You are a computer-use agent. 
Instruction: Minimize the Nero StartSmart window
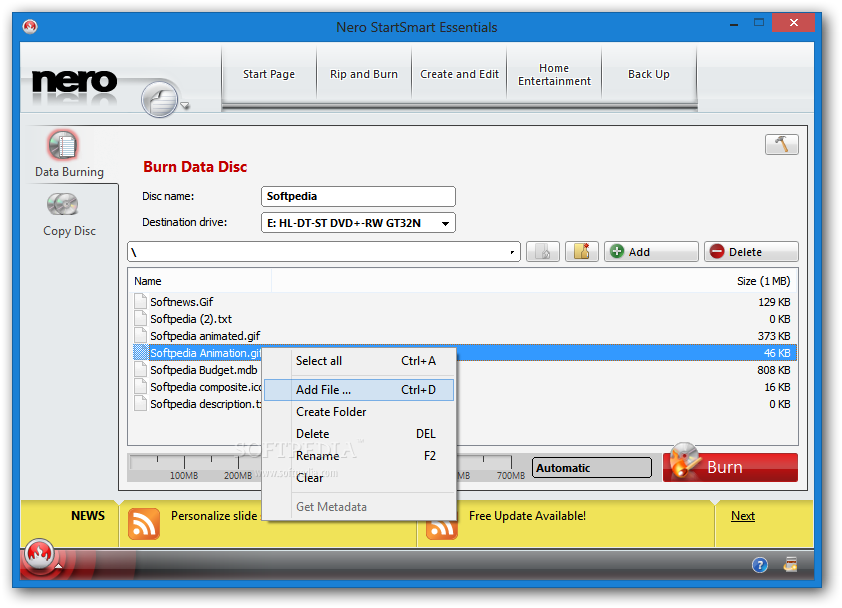pyautogui.click(x=734, y=24)
